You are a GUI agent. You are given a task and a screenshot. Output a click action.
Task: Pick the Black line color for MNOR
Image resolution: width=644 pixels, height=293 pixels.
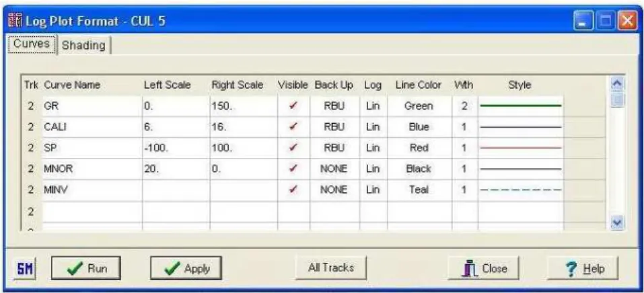pyautogui.click(x=419, y=169)
